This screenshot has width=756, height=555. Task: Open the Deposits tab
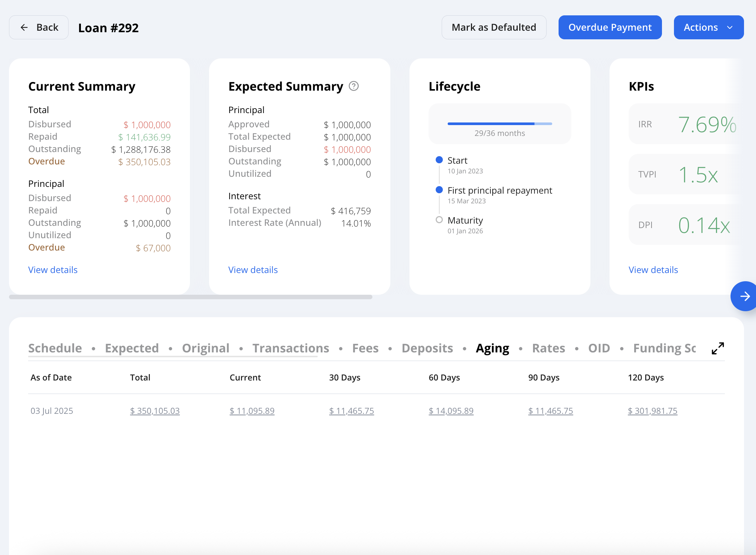pyautogui.click(x=427, y=348)
